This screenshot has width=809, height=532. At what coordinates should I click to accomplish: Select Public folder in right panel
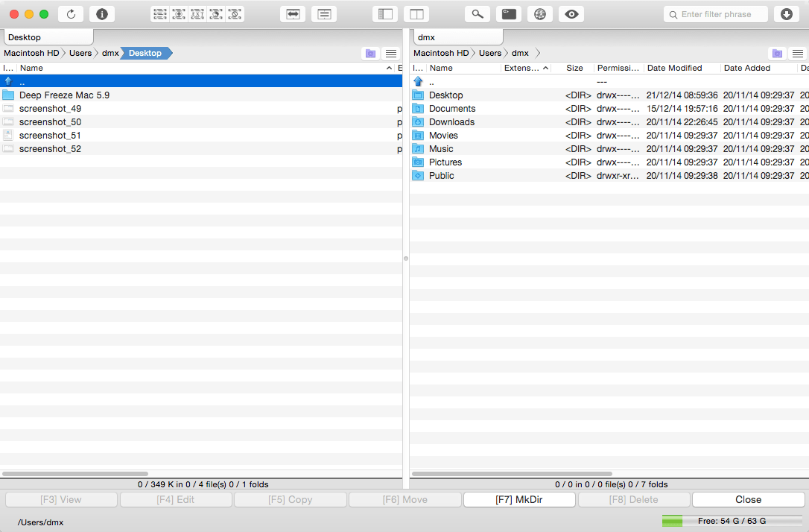(609, 175)
